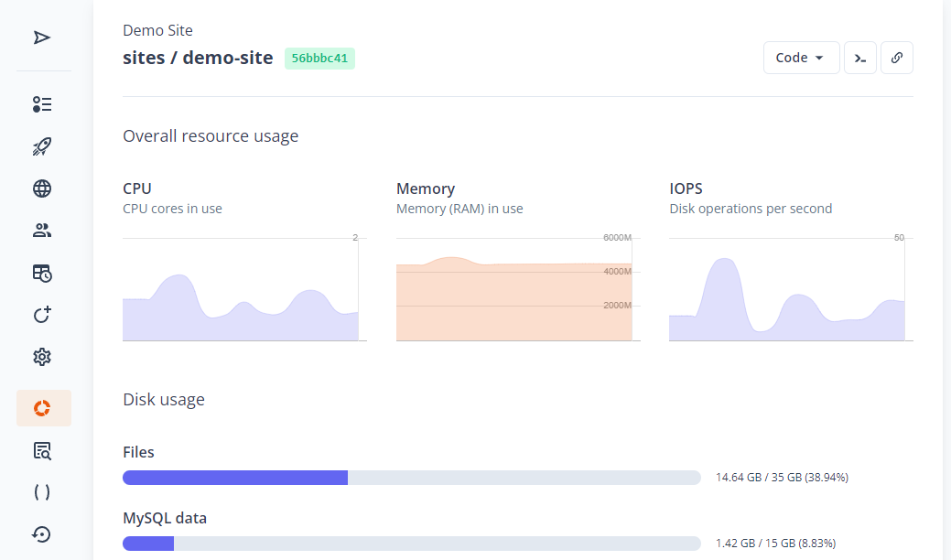951x560 pixels.
Task: Open the scheduled tasks table-clock icon
Action: pos(42,273)
